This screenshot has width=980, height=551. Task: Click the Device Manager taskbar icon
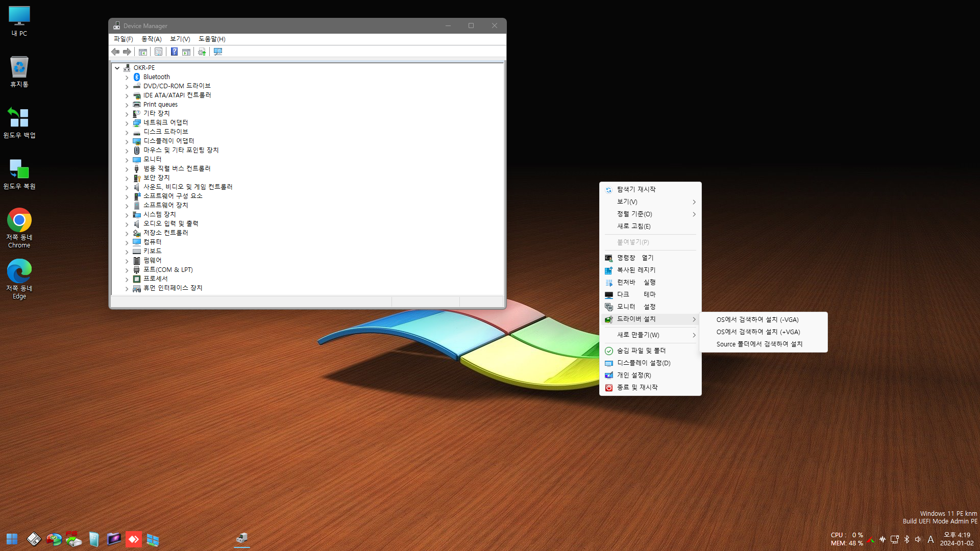click(242, 539)
